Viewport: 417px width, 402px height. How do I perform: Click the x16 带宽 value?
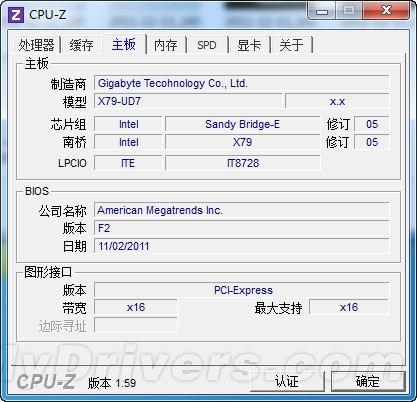click(x=136, y=307)
